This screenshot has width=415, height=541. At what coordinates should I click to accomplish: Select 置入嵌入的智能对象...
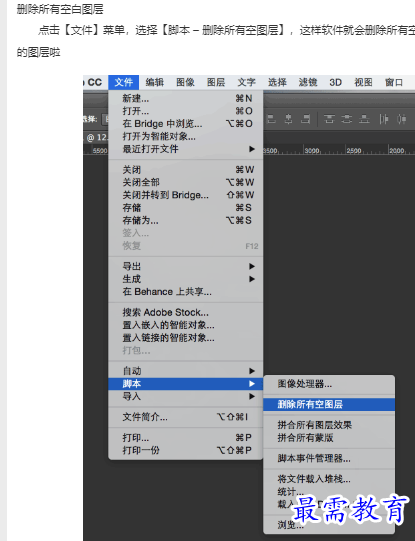[x=186, y=325]
